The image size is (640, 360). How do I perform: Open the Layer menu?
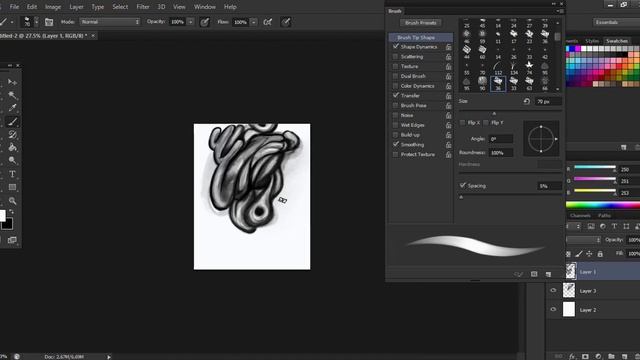(x=76, y=7)
